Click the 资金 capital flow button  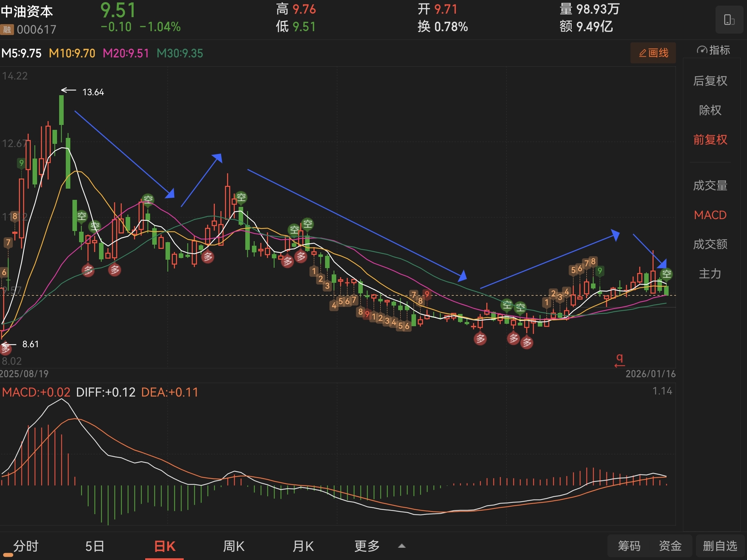(670, 546)
